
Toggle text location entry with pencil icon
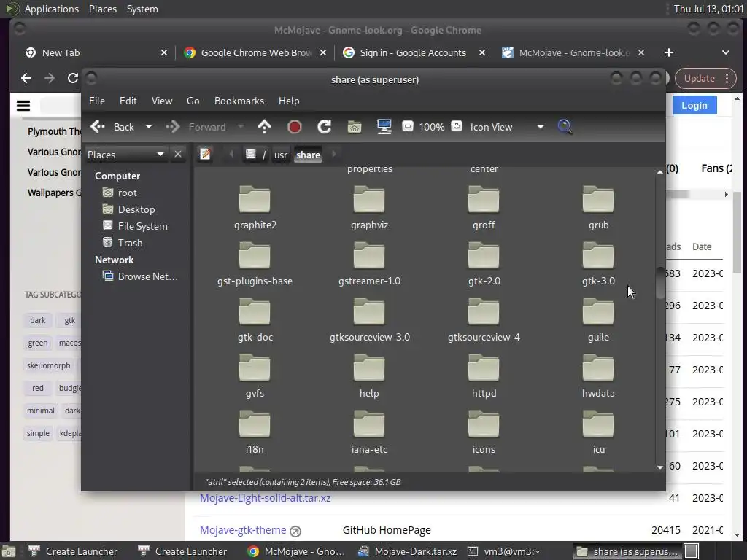click(x=205, y=154)
